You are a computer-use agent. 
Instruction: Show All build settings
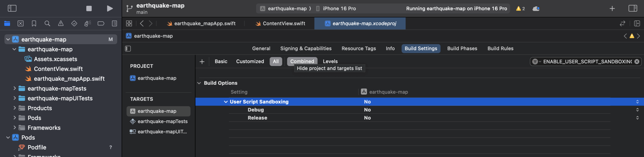click(x=276, y=61)
